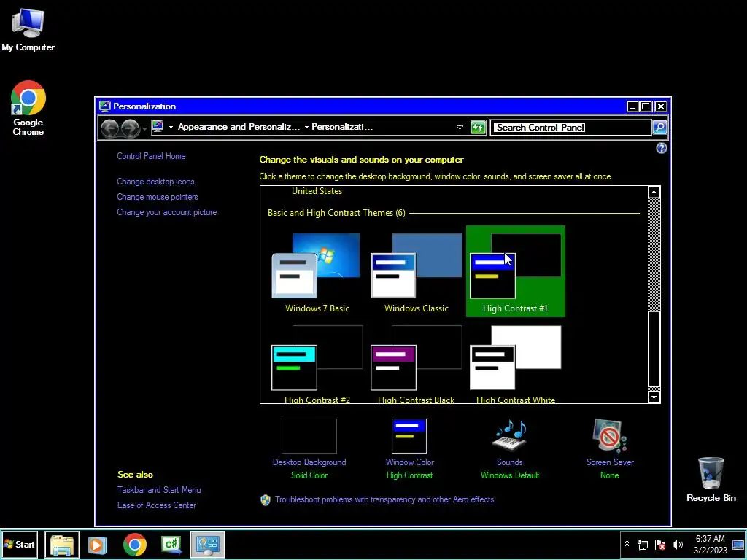Click Change your account picture link
Screen dimensions: 747x560
coord(167,212)
